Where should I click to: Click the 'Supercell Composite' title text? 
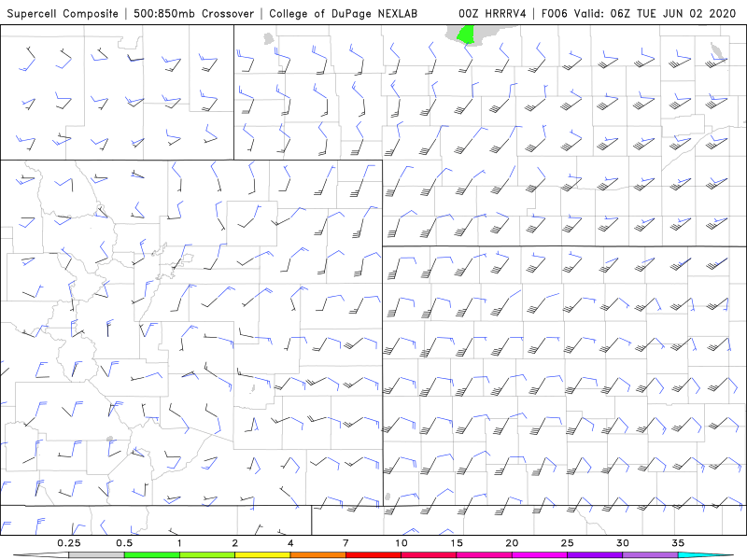(x=63, y=13)
